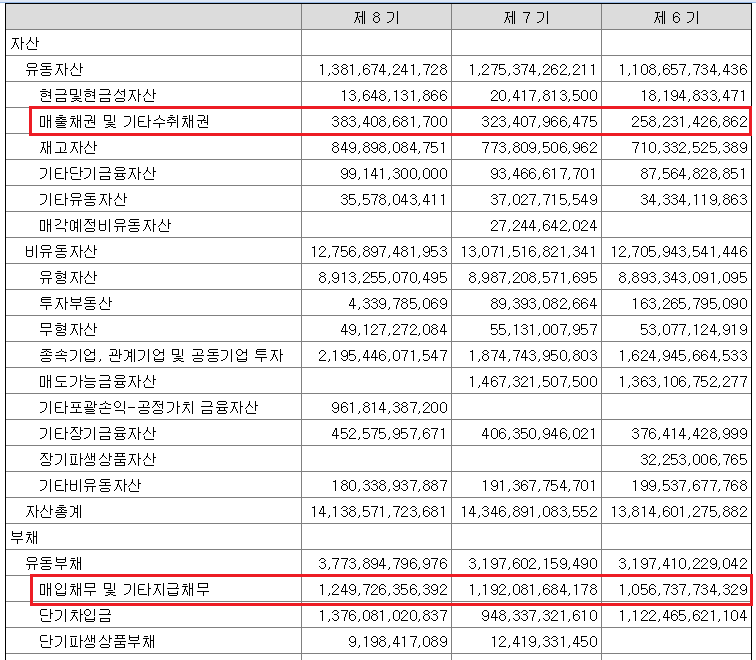The height and width of the screenshot is (660, 756).
Task: Click the 매출채권 및 기타수취채권 label
Action: pos(124,121)
